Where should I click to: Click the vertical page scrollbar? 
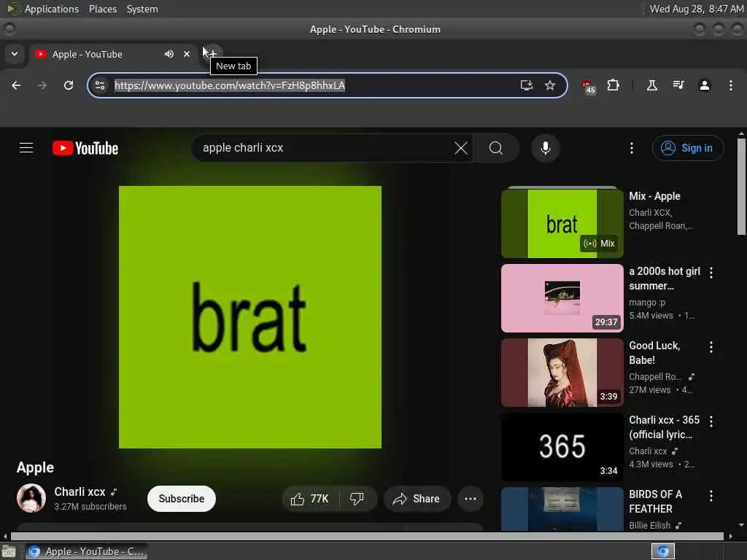tap(741, 186)
